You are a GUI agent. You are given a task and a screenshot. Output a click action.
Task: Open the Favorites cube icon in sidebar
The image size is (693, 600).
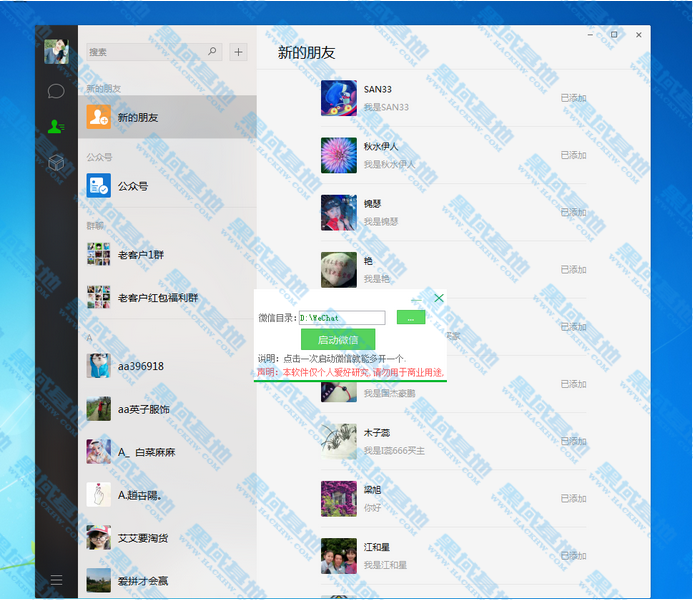[56, 163]
